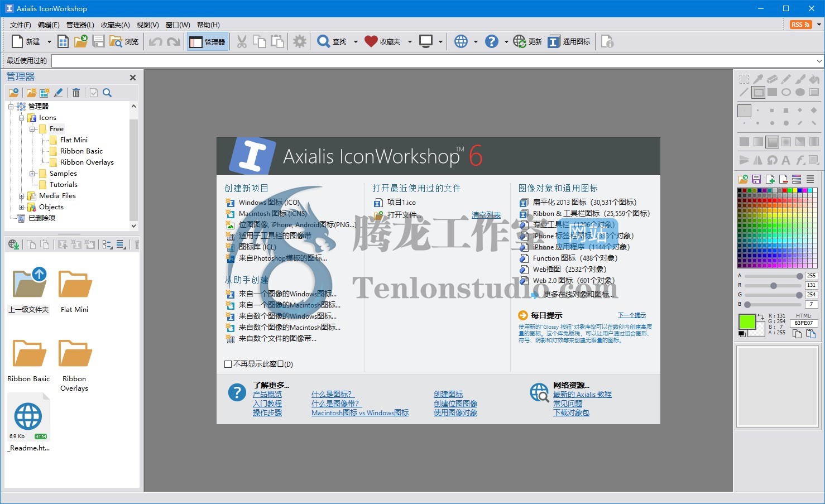This screenshot has height=504, width=825.
Task: Click the Find (查找) magnifier icon
Action: click(323, 41)
